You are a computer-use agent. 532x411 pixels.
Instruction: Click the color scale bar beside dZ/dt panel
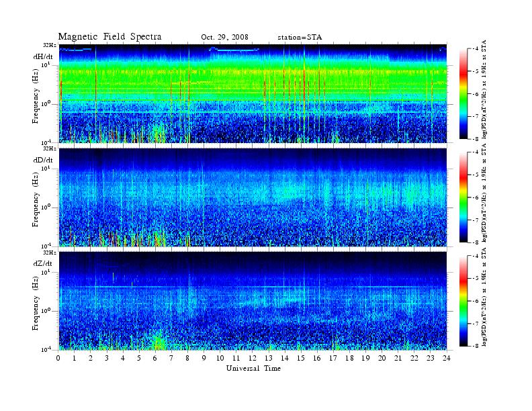coord(463,301)
